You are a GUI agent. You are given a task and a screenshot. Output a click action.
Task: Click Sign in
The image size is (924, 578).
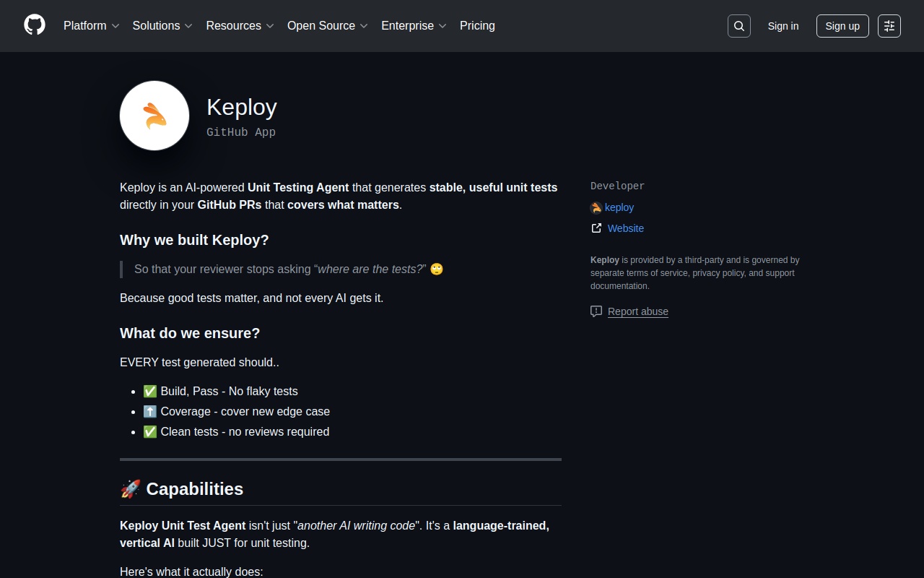pyautogui.click(x=783, y=26)
